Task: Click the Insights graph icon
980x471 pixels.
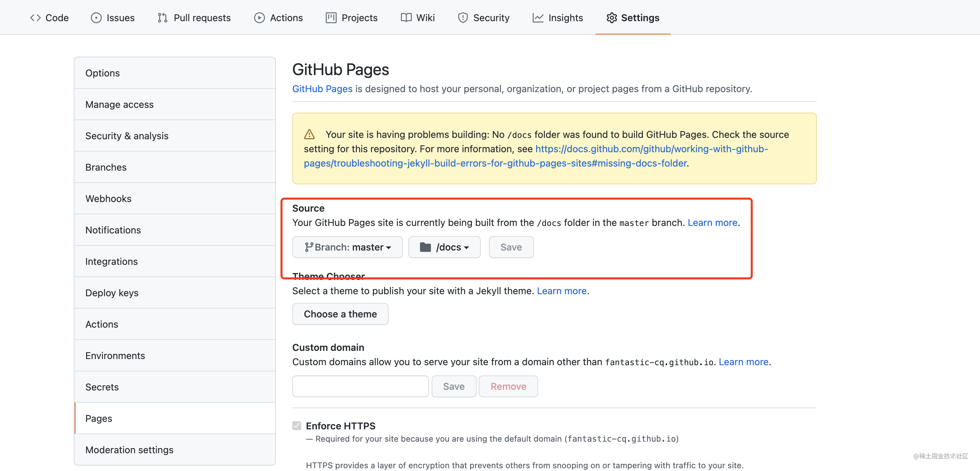Action: pyautogui.click(x=537, y=18)
